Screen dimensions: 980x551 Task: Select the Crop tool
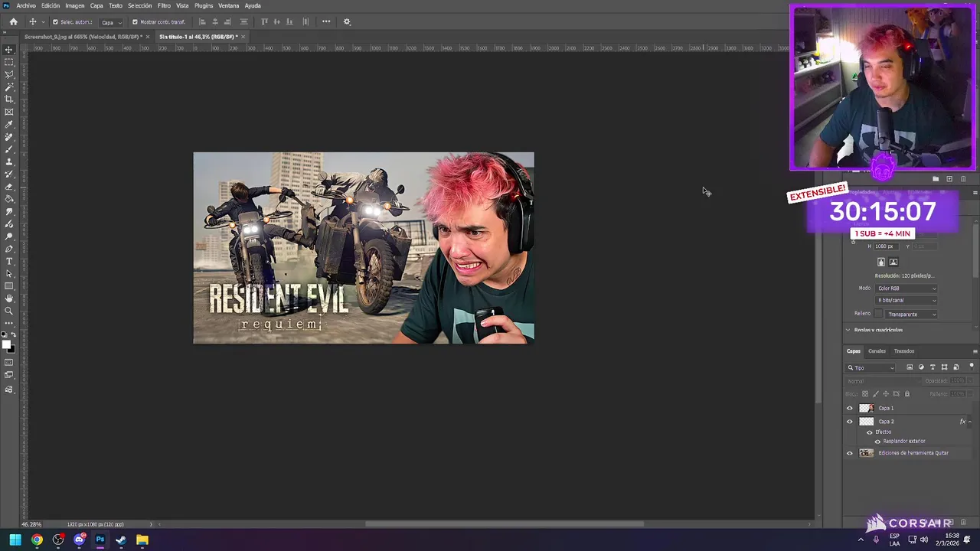[9, 99]
